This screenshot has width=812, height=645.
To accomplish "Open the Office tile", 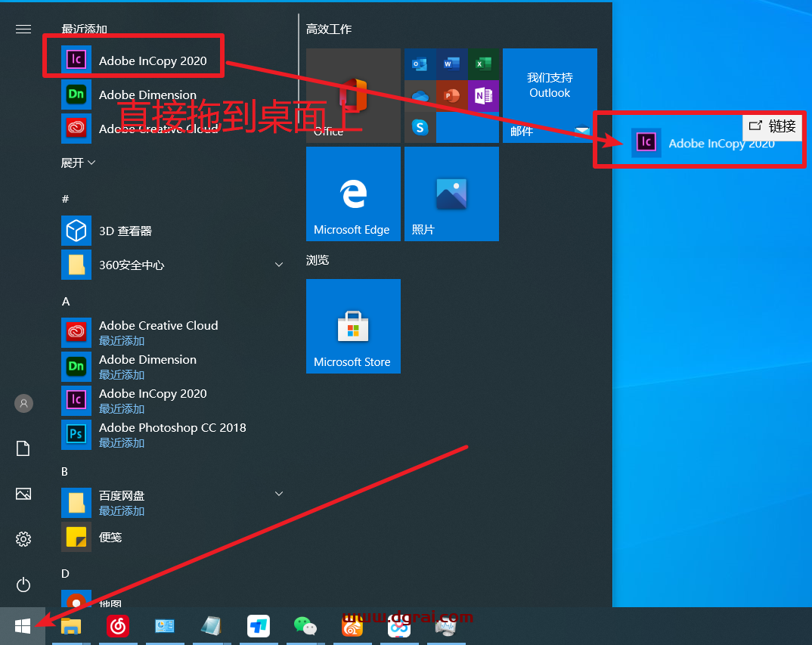I will (353, 95).
